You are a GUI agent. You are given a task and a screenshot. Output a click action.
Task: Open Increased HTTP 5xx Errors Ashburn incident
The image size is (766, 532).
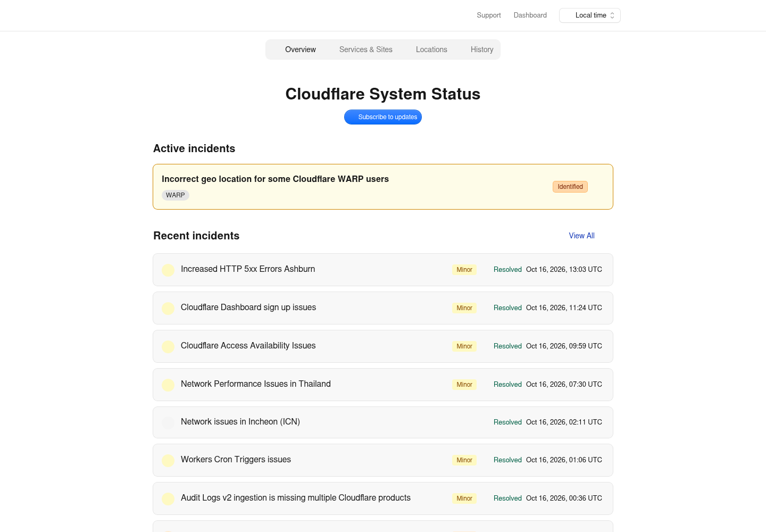(383, 270)
